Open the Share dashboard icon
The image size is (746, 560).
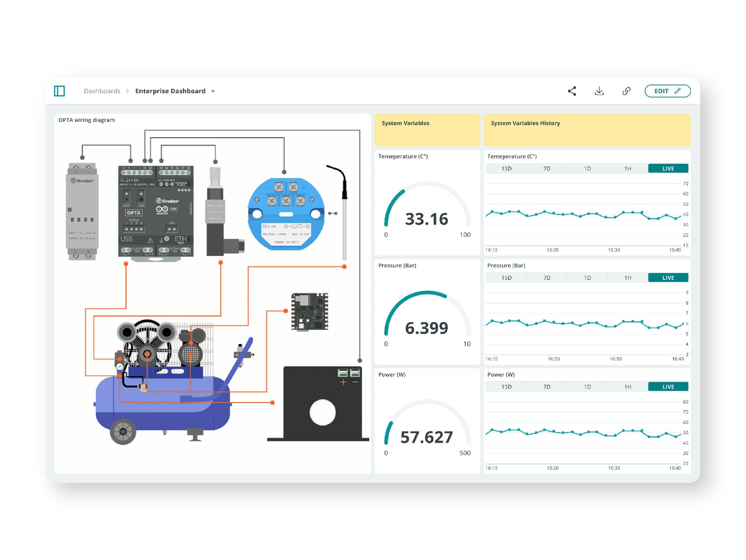[572, 91]
